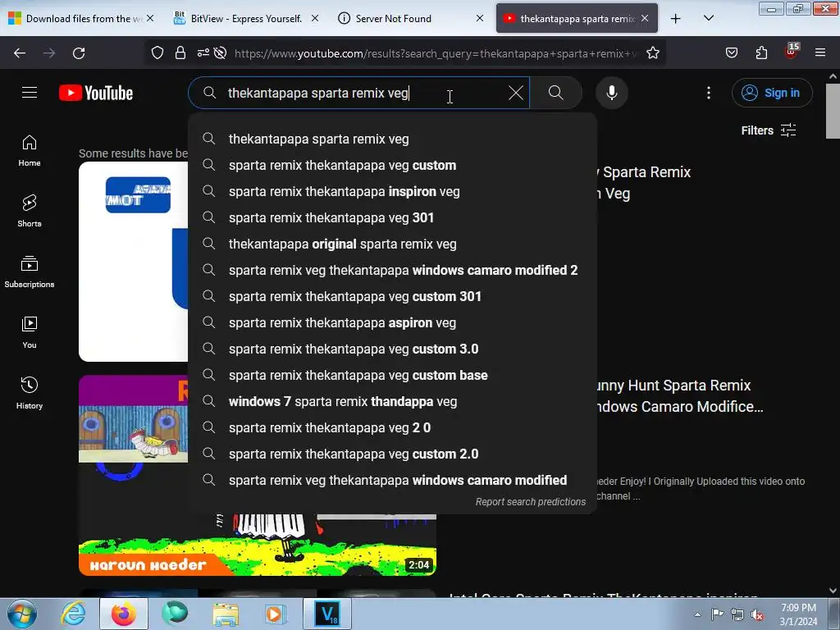The image size is (840, 630).
Task: Close the BitView tab
Action: [x=315, y=18]
